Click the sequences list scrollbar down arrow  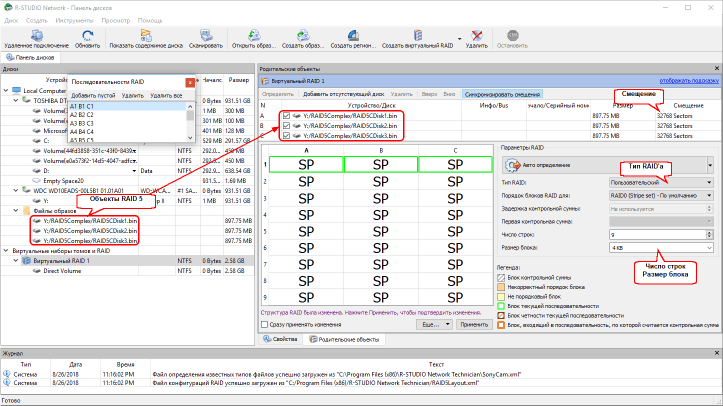[190, 138]
